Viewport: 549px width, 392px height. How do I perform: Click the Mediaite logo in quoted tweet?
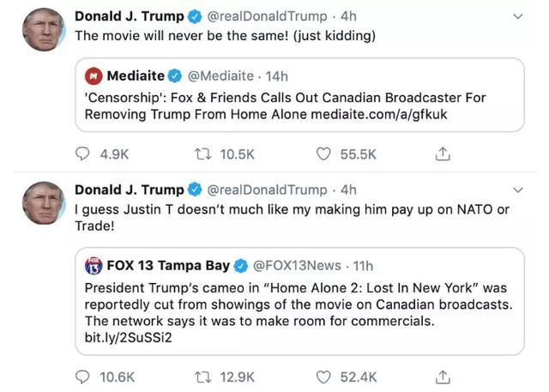[x=94, y=76]
